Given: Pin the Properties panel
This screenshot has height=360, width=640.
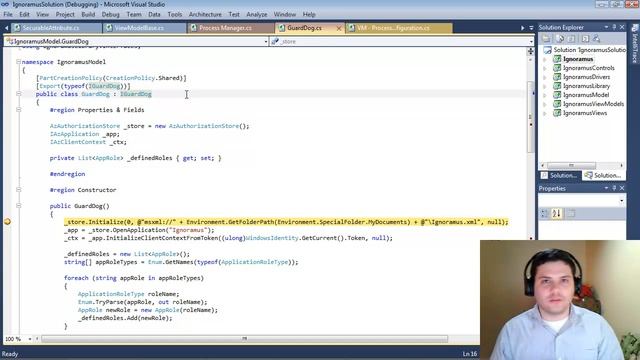Looking at the screenshot, I should (x=614, y=188).
